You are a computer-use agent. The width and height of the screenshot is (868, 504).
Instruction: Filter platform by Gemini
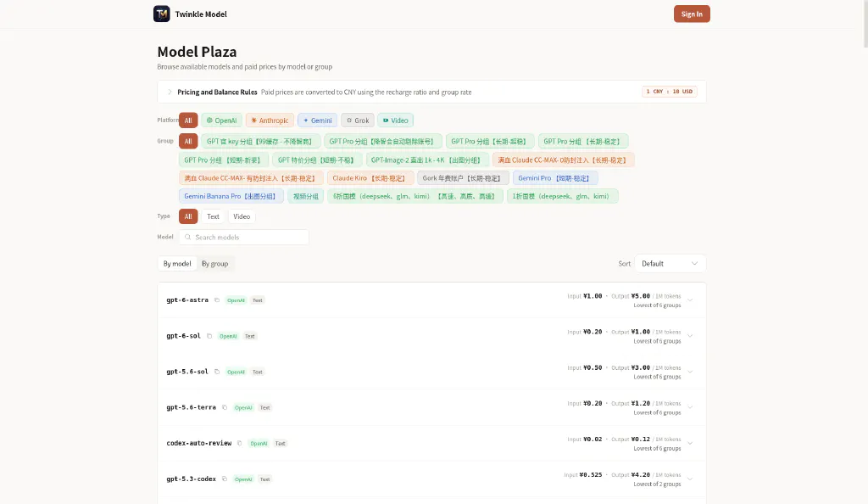pyautogui.click(x=317, y=120)
